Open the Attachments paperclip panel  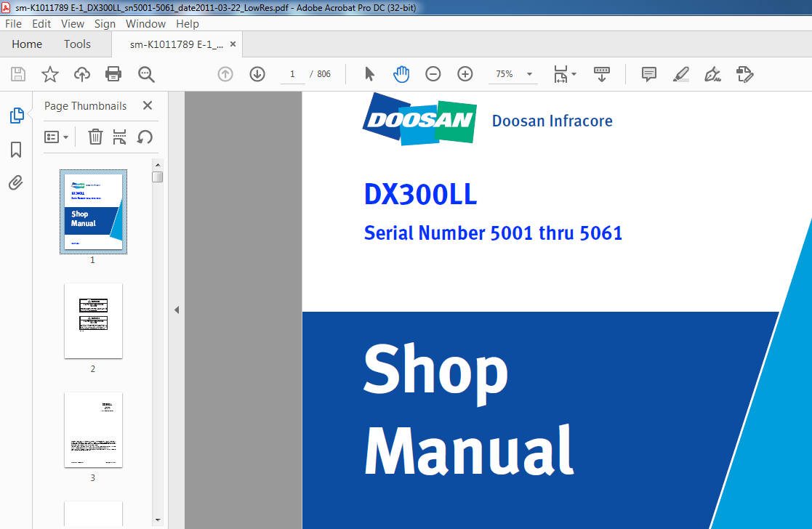point(15,182)
